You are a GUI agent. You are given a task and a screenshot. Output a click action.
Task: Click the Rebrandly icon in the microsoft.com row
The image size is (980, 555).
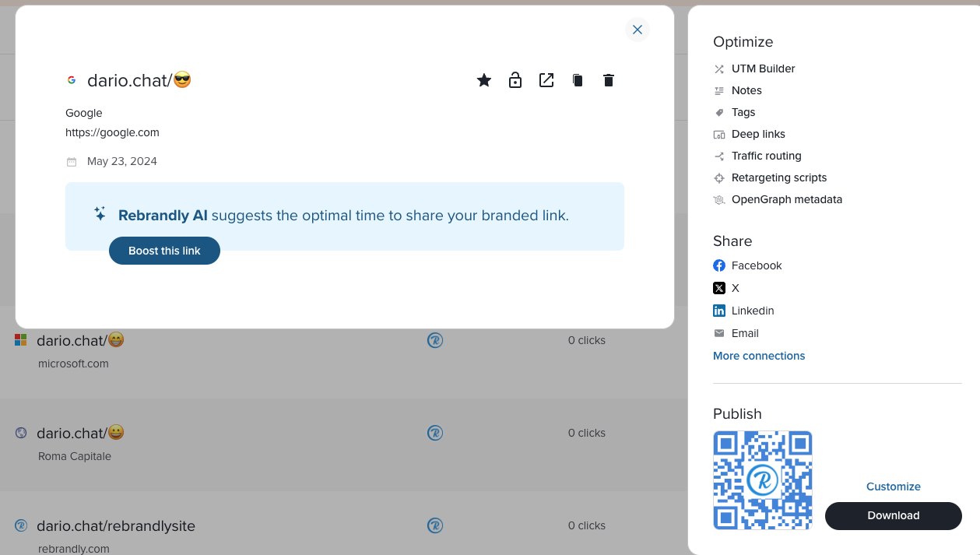tap(435, 340)
